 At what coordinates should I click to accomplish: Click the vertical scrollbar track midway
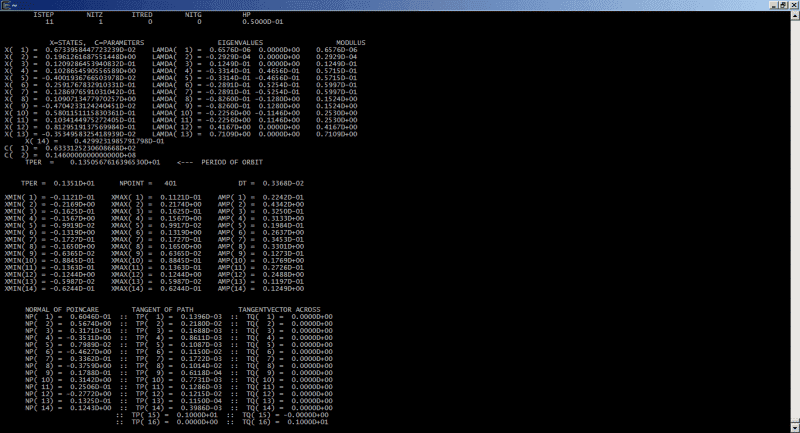point(795,220)
